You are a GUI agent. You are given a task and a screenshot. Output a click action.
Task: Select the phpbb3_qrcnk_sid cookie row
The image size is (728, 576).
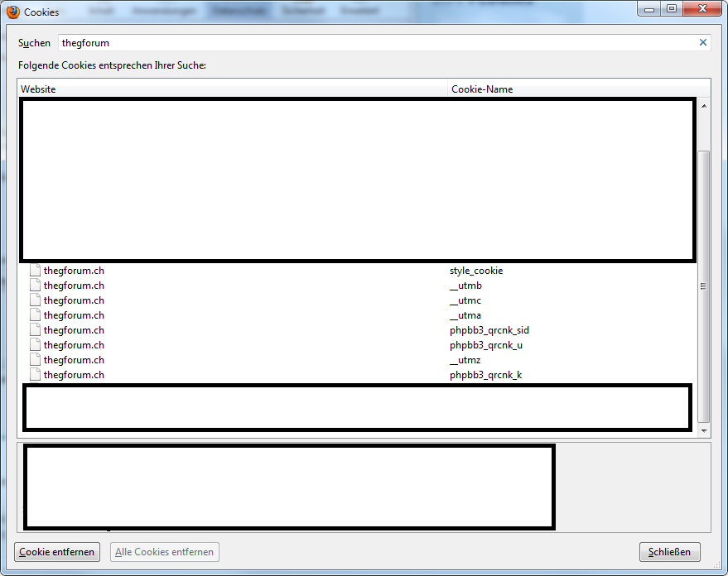(x=358, y=330)
